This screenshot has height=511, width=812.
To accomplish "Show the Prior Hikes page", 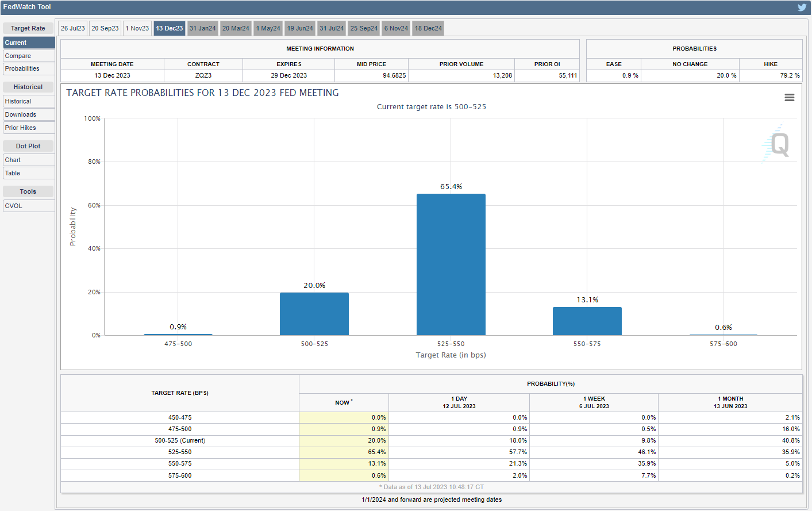I will 29,128.
